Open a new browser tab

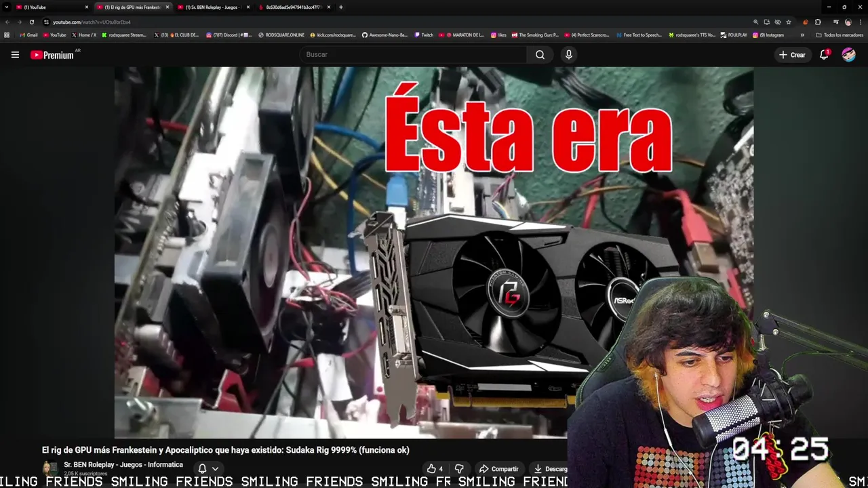click(x=340, y=7)
